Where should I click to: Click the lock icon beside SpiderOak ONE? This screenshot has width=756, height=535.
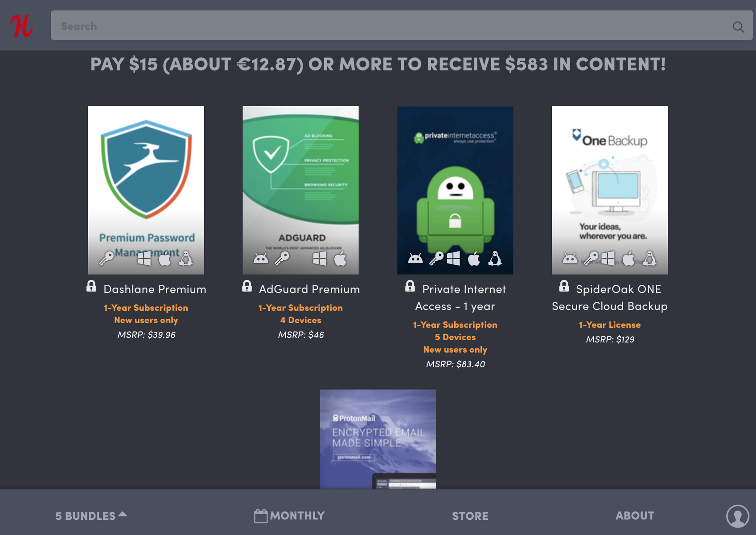(x=564, y=286)
